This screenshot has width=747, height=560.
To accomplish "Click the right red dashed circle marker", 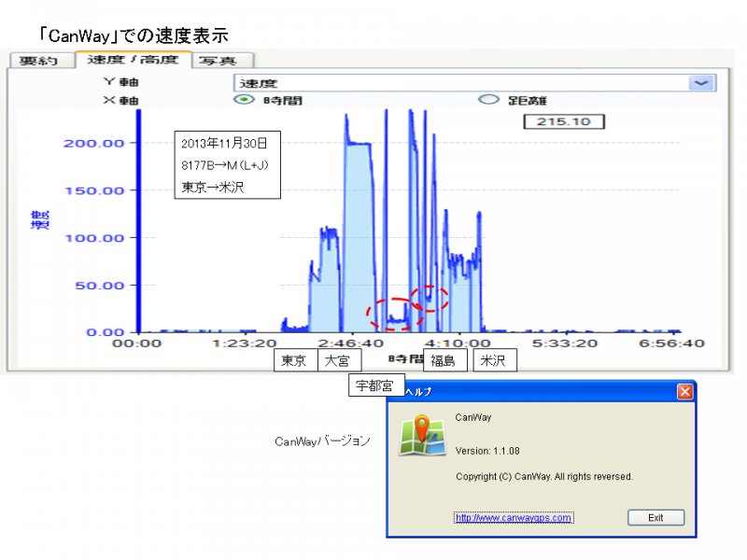I will click(x=430, y=299).
